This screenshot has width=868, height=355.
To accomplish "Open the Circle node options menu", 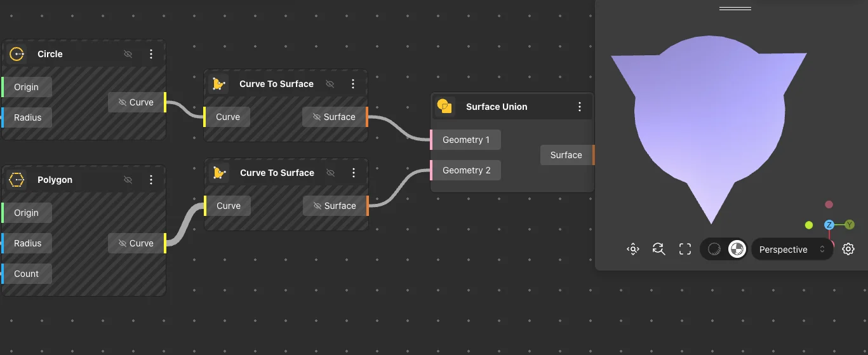I will tap(151, 54).
